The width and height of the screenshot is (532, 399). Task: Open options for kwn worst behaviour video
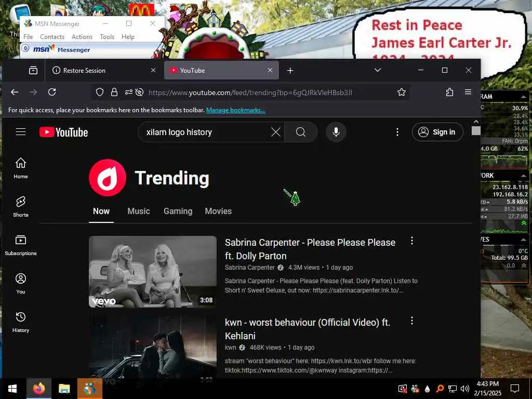tap(412, 321)
